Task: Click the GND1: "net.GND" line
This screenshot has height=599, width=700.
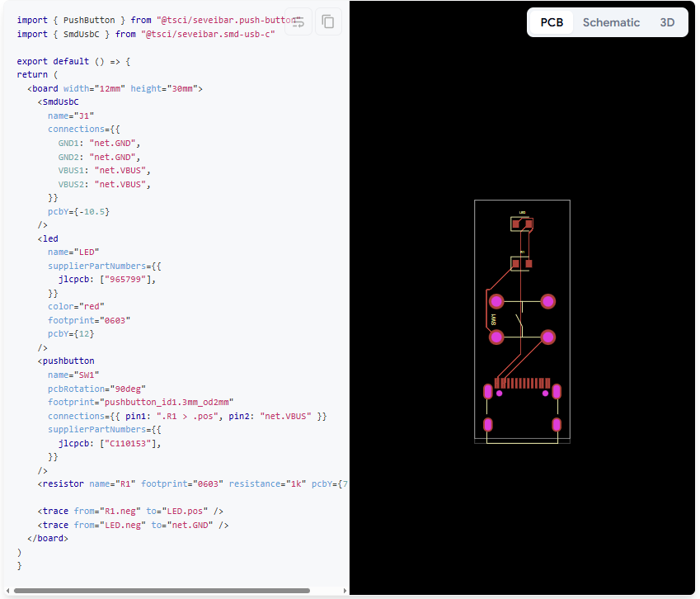Action: click(99, 143)
